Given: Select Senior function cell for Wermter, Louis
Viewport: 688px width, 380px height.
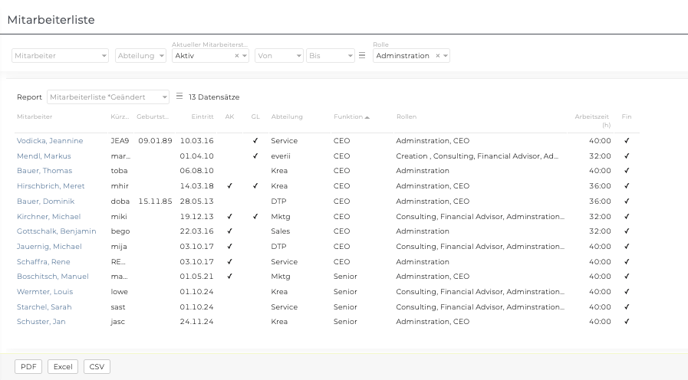Looking at the screenshot, I should coord(345,292).
